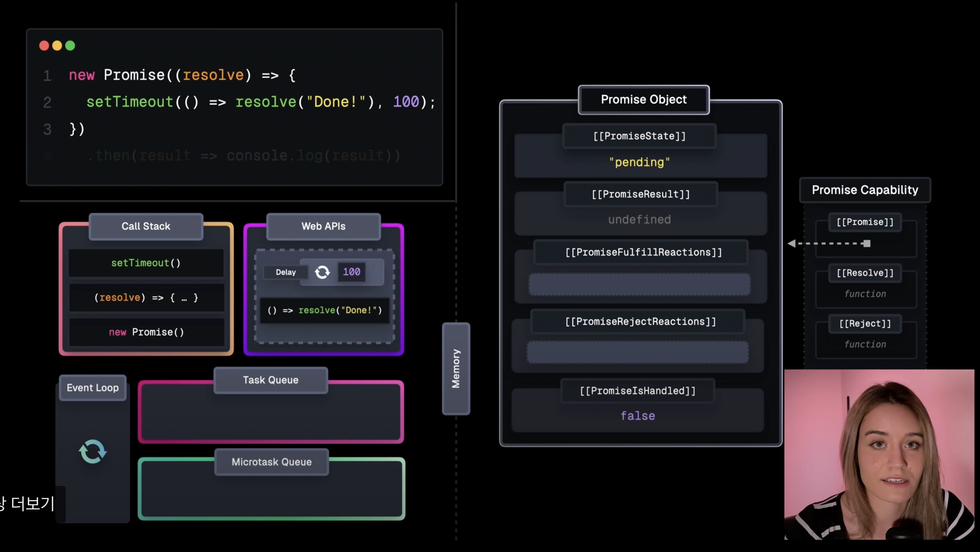Click the red window dot in code editor

click(x=44, y=46)
